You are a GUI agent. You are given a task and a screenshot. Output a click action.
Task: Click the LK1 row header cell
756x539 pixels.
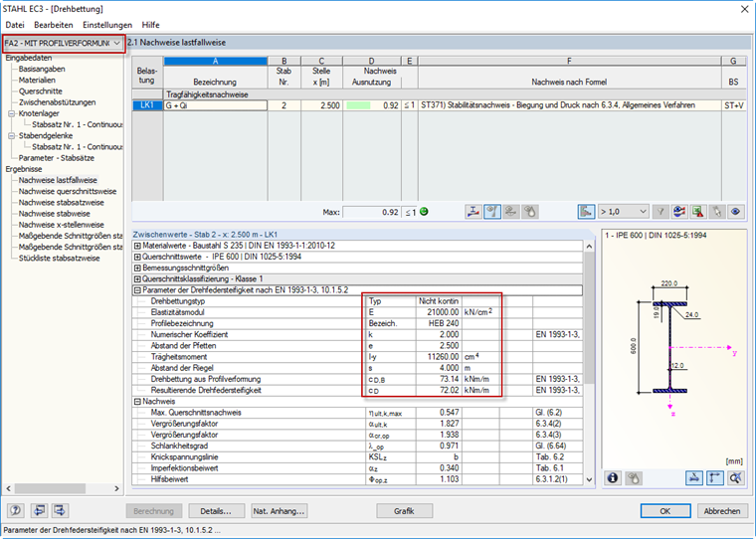[147, 105]
